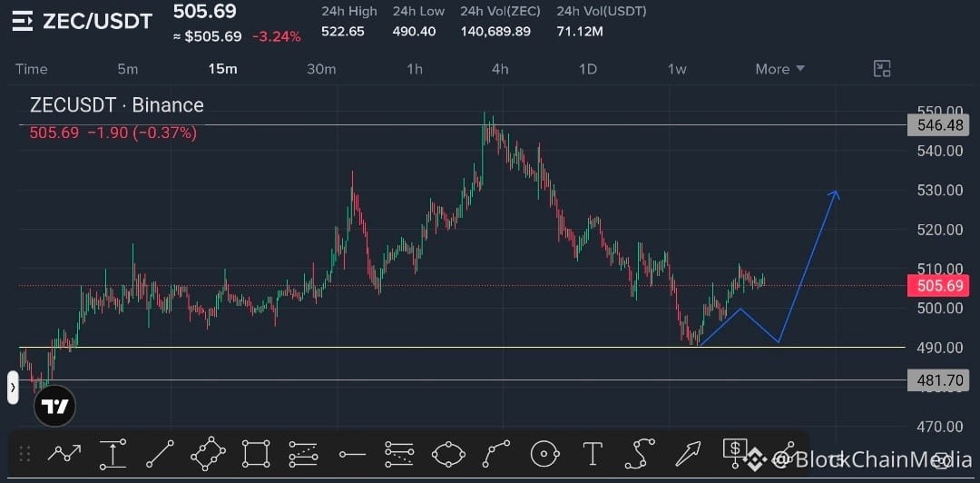Click the -1.90 (-0.37%) chart change text
Screen dimensions: 980x483
pyautogui.click(x=142, y=133)
